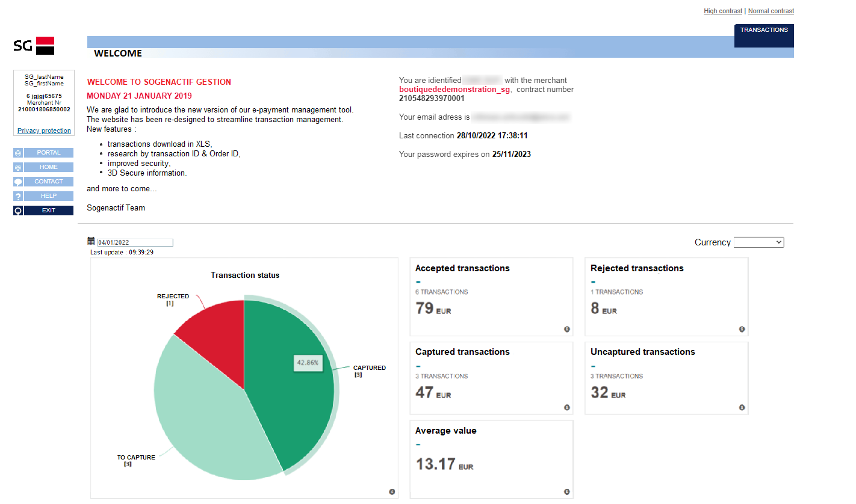
Task: Click info icon on Captured transactions card
Action: click(567, 407)
